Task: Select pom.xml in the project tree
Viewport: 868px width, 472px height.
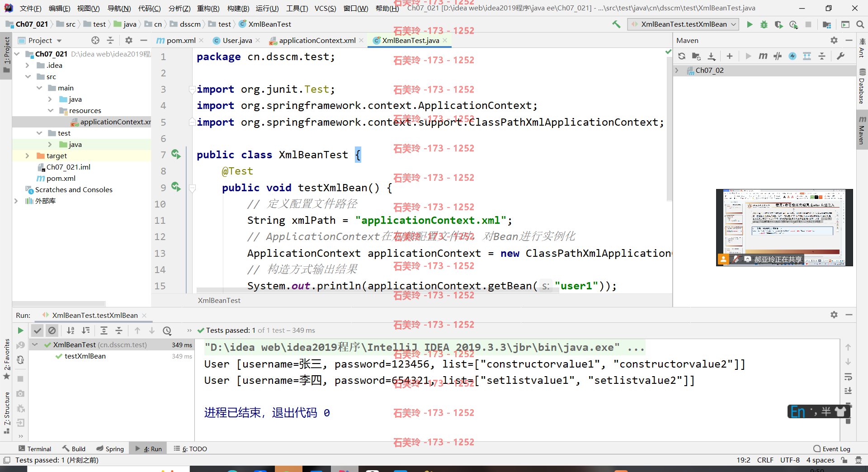Action: point(61,178)
